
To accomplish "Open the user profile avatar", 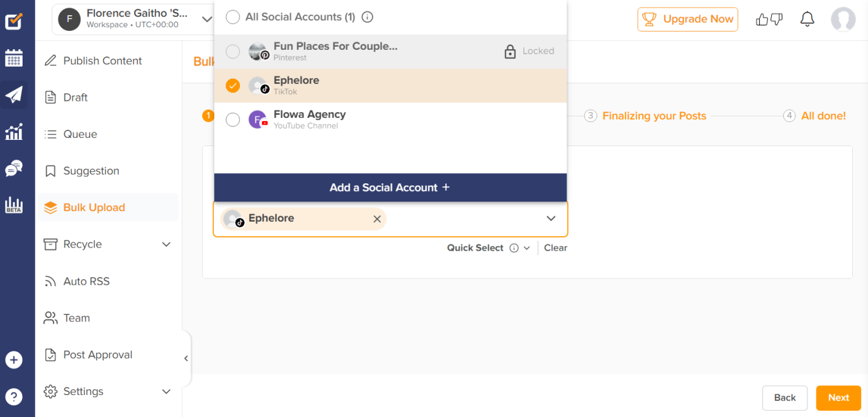I will (843, 20).
